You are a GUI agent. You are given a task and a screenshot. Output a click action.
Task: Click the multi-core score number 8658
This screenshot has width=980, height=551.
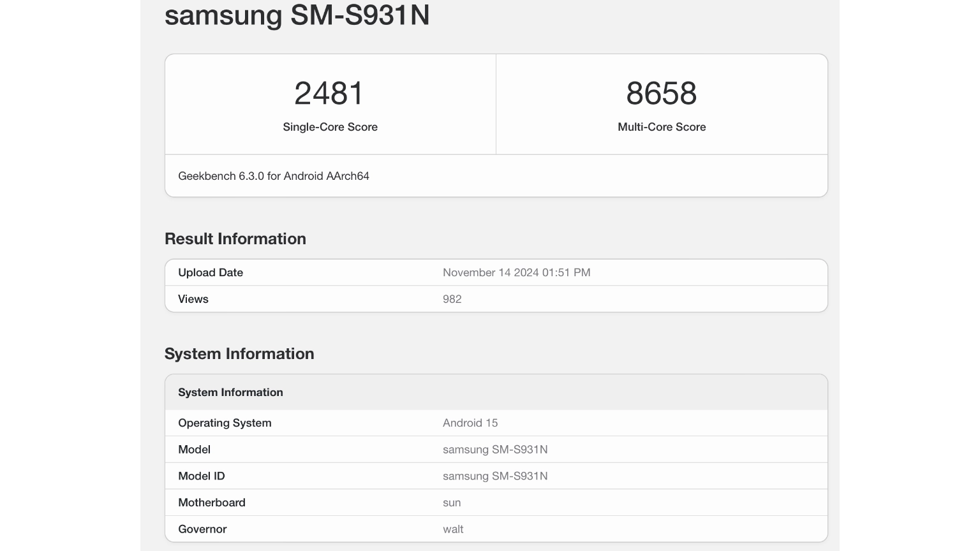[661, 94]
